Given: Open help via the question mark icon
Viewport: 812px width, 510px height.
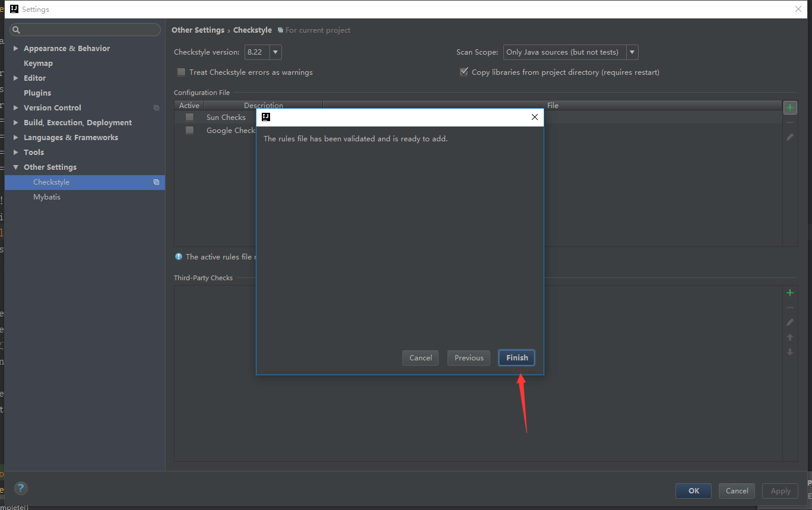Looking at the screenshot, I should (21, 488).
